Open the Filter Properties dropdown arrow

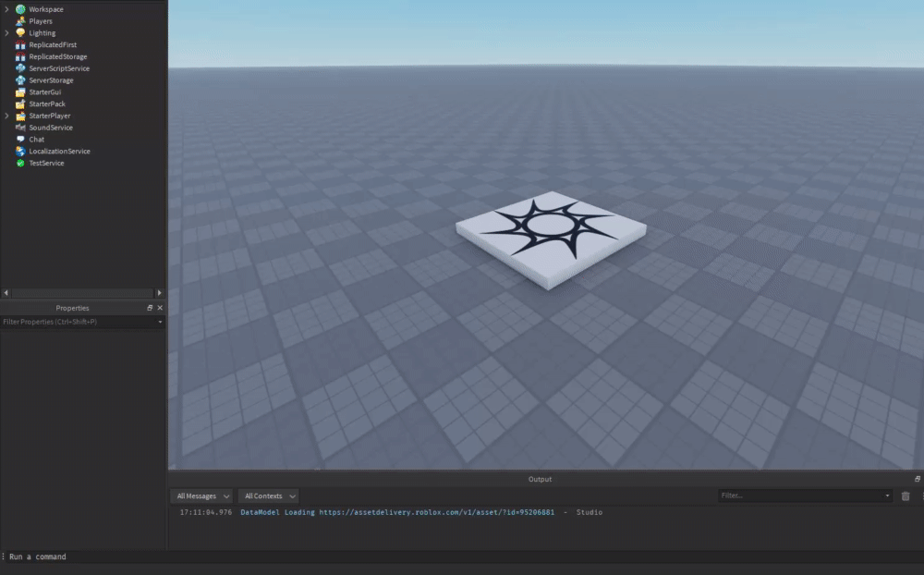(x=160, y=322)
